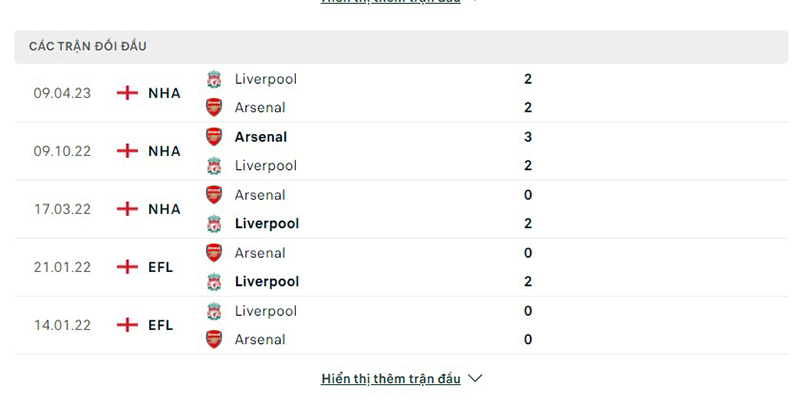Open Liverpool team name in 14.01.22 match

tap(266, 311)
